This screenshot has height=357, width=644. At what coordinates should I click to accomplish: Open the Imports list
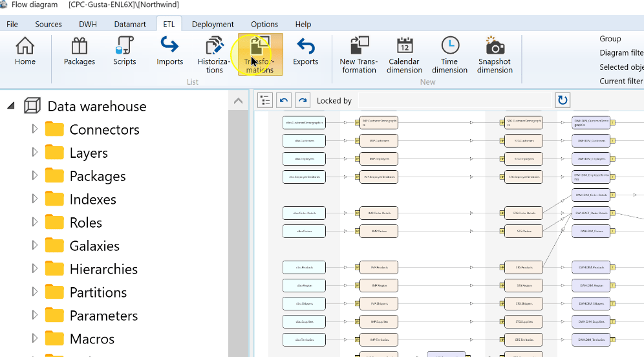pos(169,51)
